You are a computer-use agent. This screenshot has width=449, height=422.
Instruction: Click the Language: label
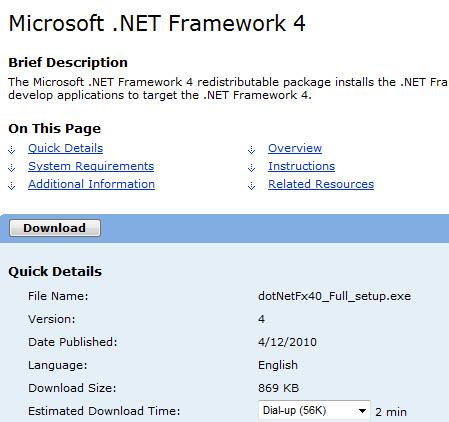[58, 365]
